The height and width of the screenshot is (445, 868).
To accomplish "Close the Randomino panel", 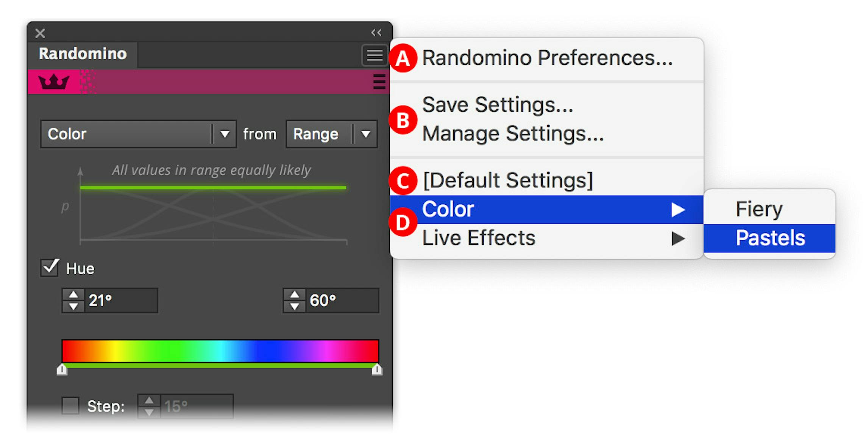I will [40, 33].
